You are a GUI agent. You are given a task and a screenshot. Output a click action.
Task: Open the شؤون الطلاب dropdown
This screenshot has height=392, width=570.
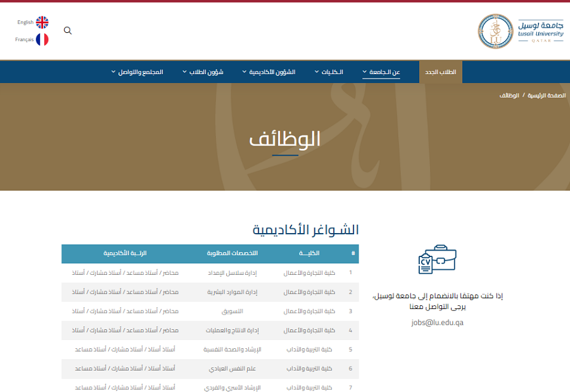(x=203, y=72)
